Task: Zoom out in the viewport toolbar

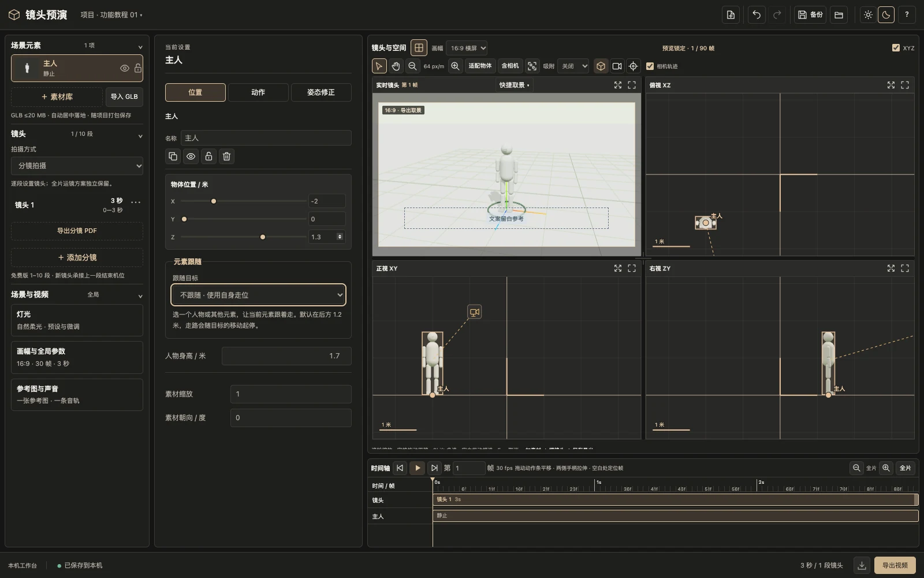Action: tap(412, 66)
